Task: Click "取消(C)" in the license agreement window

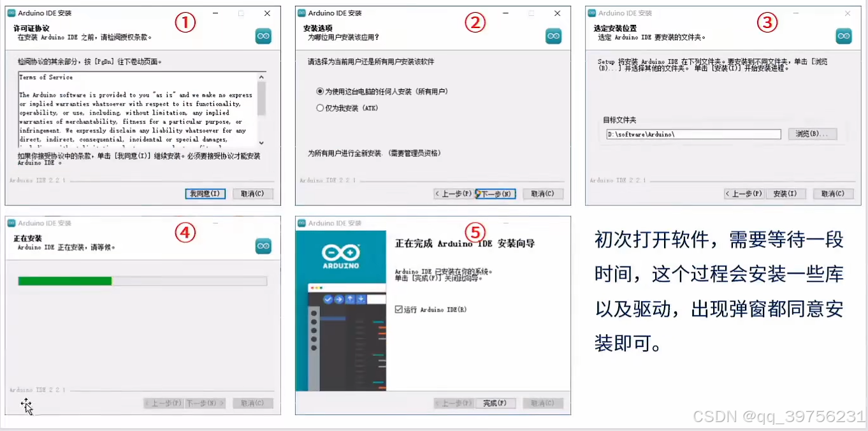Action: click(252, 193)
